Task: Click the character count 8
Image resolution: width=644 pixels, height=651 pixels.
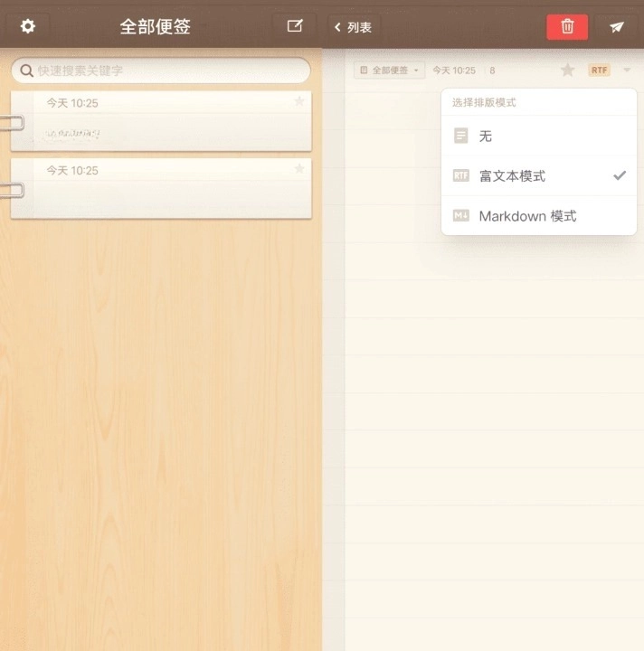Action: [492, 71]
